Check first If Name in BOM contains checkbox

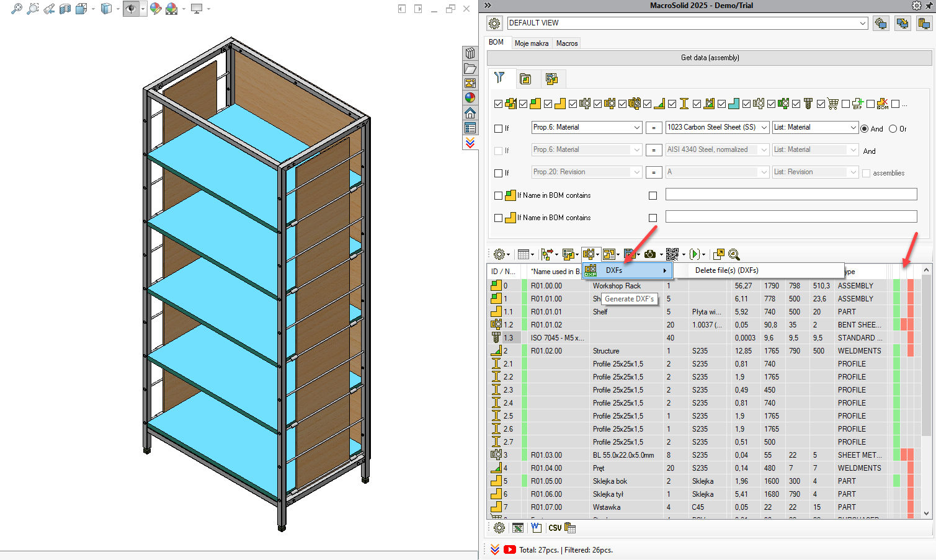[498, 195]
